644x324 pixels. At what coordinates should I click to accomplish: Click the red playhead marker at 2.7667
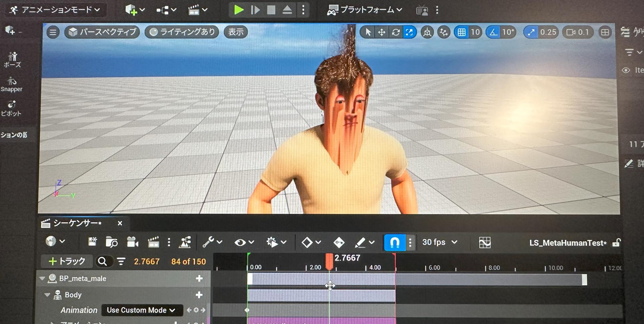click(x=329, y=261)
